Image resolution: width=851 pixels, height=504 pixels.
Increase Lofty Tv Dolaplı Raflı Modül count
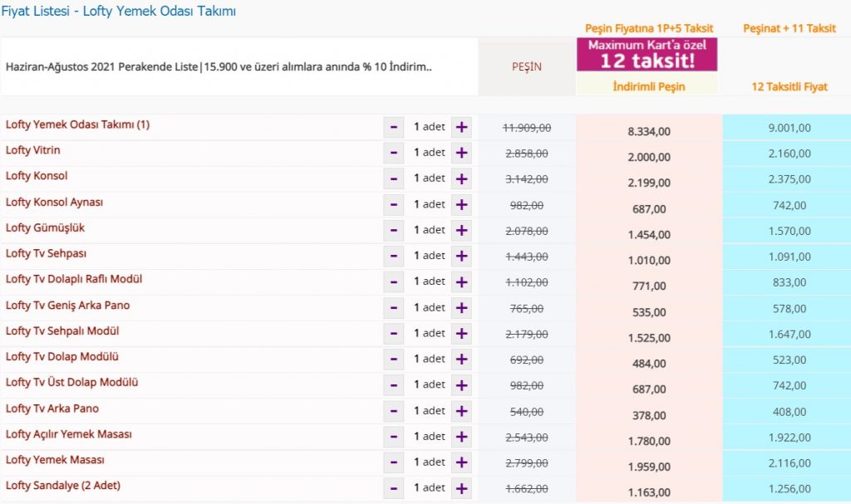(461, 281)
